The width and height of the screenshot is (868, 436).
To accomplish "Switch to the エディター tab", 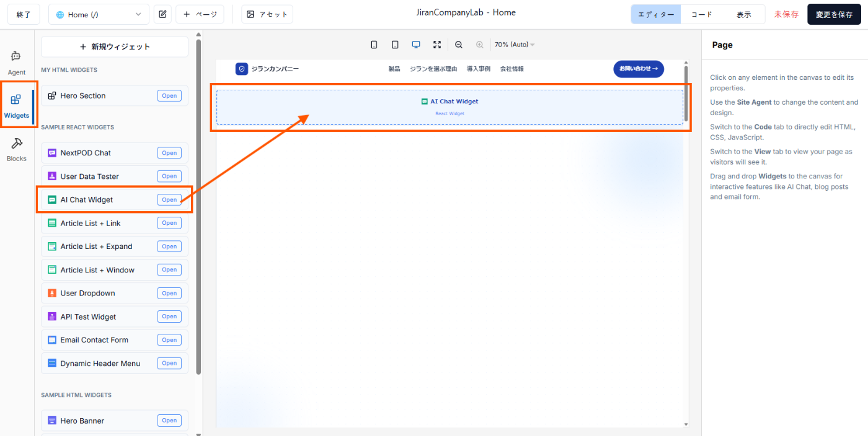I will click(656, 14).
